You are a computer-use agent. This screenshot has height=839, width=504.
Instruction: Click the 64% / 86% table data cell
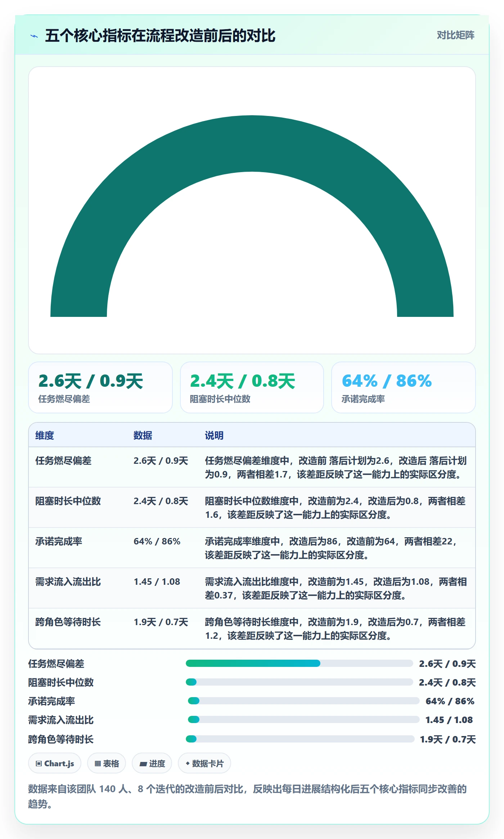(x=157, y=541)
